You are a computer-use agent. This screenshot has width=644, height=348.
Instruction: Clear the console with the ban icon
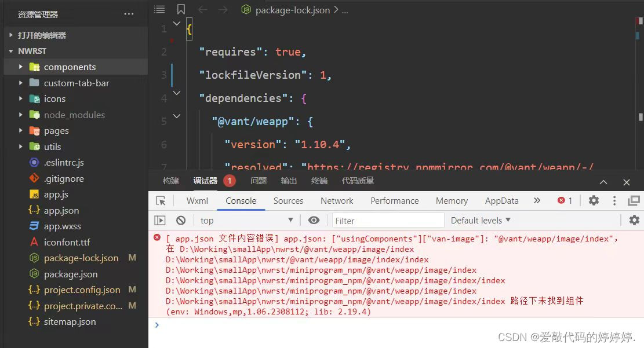tap(181, 221)
